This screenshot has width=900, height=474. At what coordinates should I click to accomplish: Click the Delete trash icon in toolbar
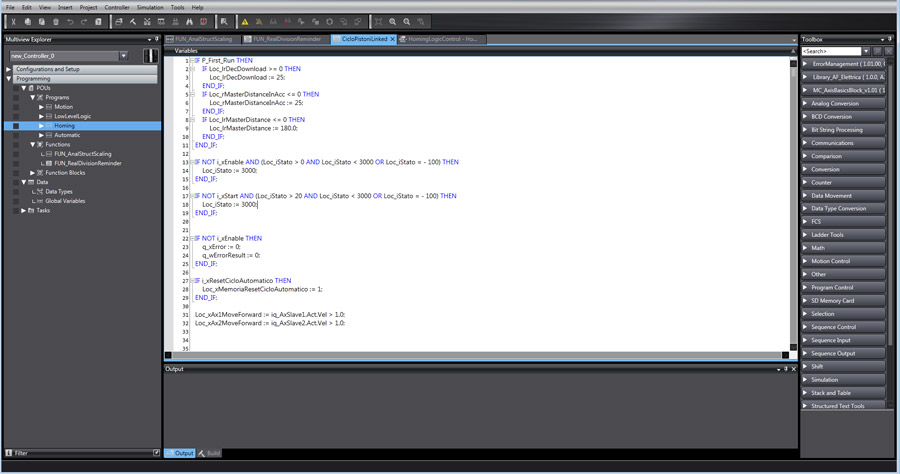pyautogui.click(x=56, y=21)
